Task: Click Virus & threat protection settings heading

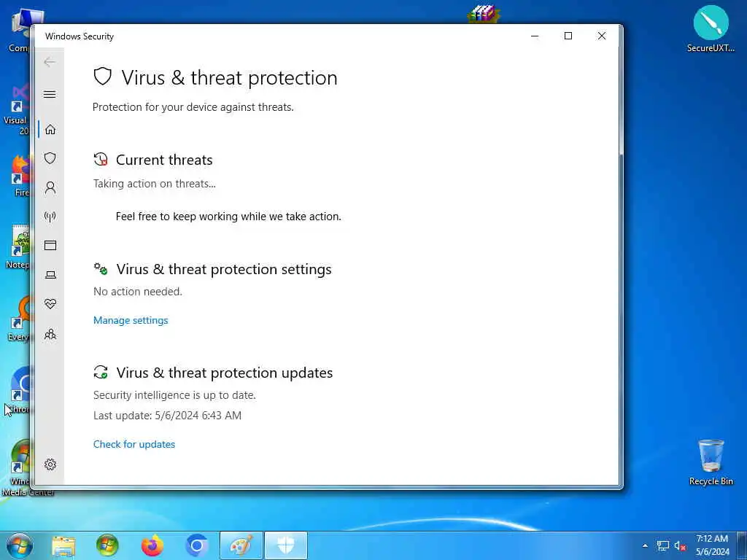Action: (x=224, y=270)
